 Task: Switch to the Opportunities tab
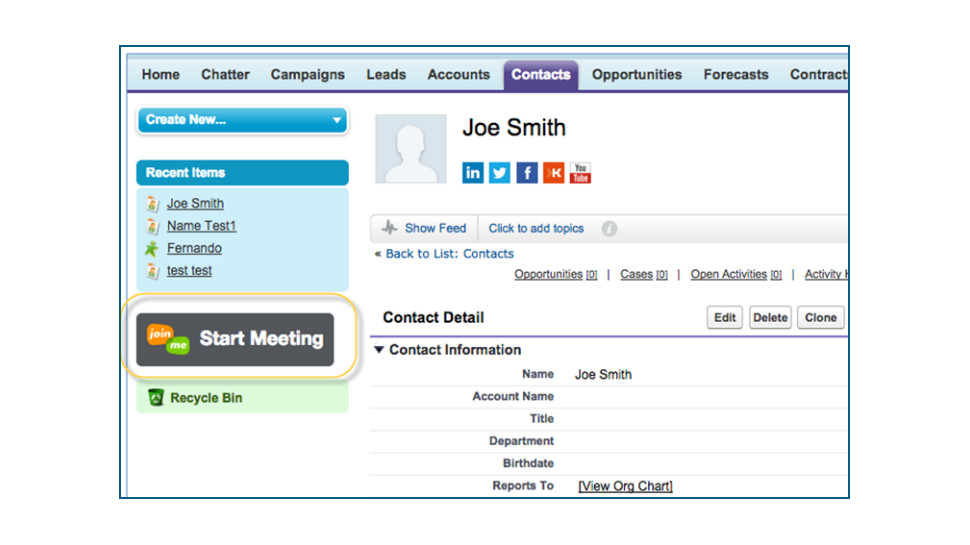click(636, 75)
